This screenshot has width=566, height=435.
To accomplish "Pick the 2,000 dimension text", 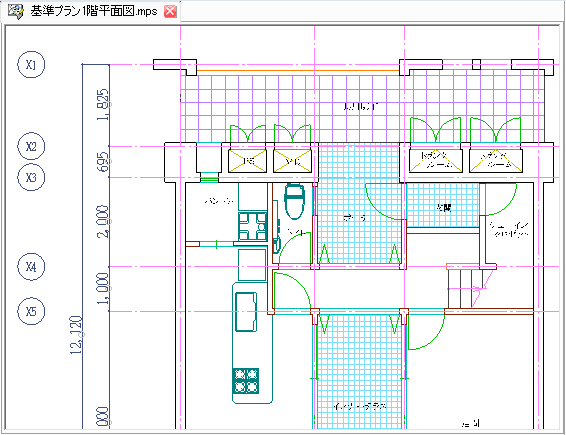I will [103, 221].
